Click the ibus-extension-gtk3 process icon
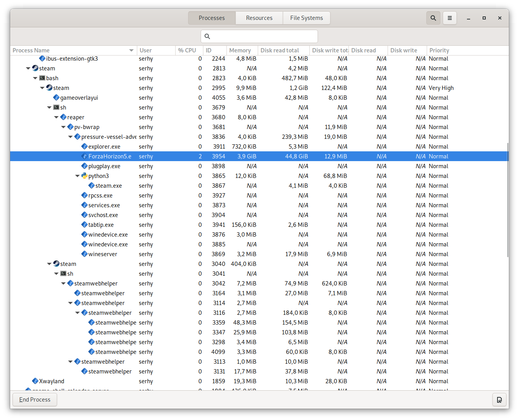 click(42, 59)
